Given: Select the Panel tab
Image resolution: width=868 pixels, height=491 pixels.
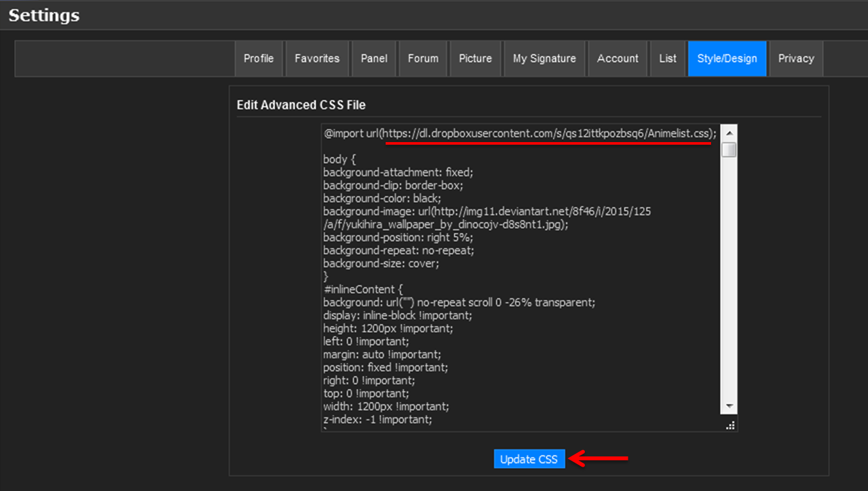Looking at the screenshot, I should click(373, 58).
